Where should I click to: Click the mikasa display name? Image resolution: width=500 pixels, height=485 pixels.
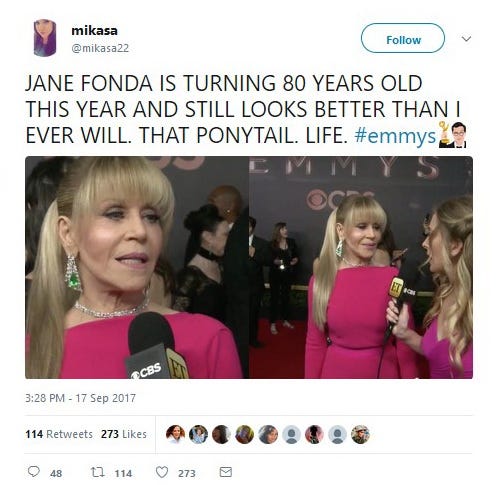[x=94, y=31]
